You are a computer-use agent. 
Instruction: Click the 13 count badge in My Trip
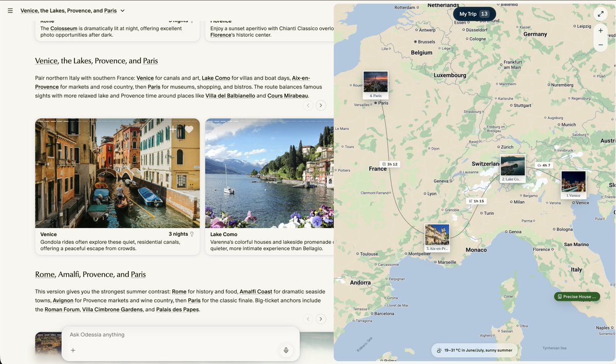[x=485, y=14]
